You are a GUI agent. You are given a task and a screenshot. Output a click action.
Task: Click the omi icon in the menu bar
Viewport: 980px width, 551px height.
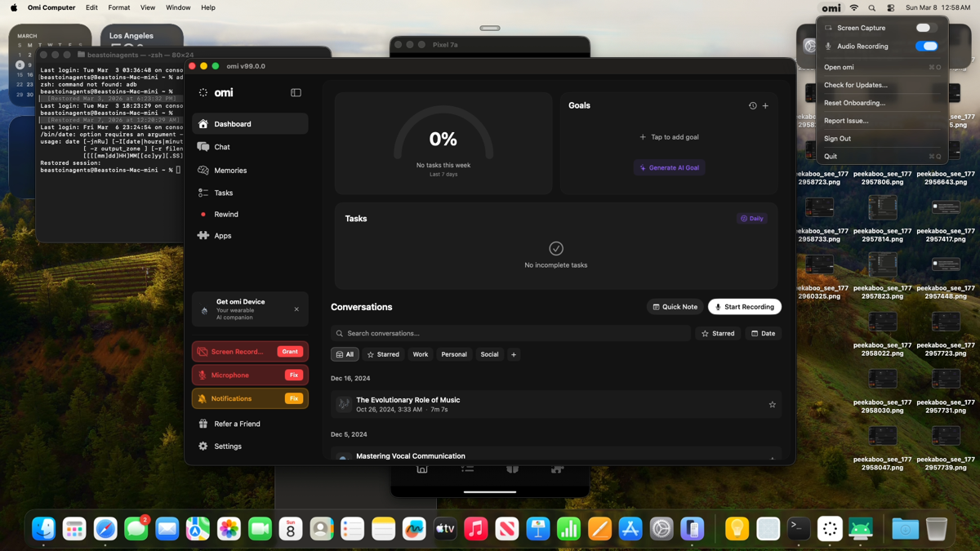tap(831, 7)
